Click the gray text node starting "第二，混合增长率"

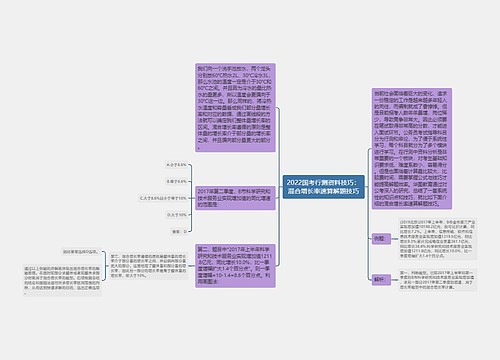tap(148, 266)
